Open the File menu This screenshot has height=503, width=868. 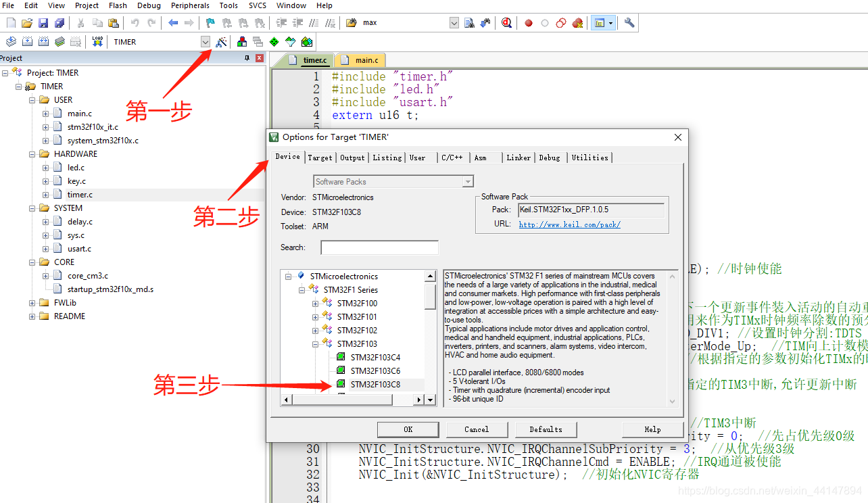(x=8, y=5)
